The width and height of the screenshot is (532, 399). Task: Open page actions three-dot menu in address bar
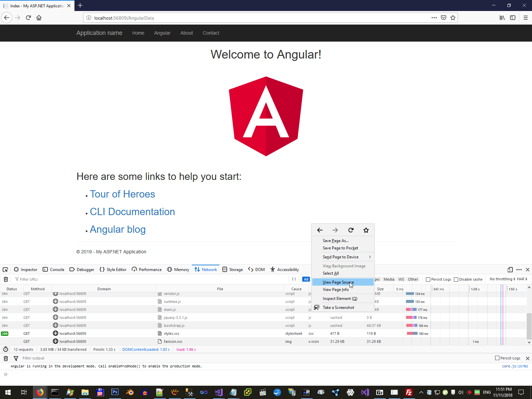pos(434,18)
